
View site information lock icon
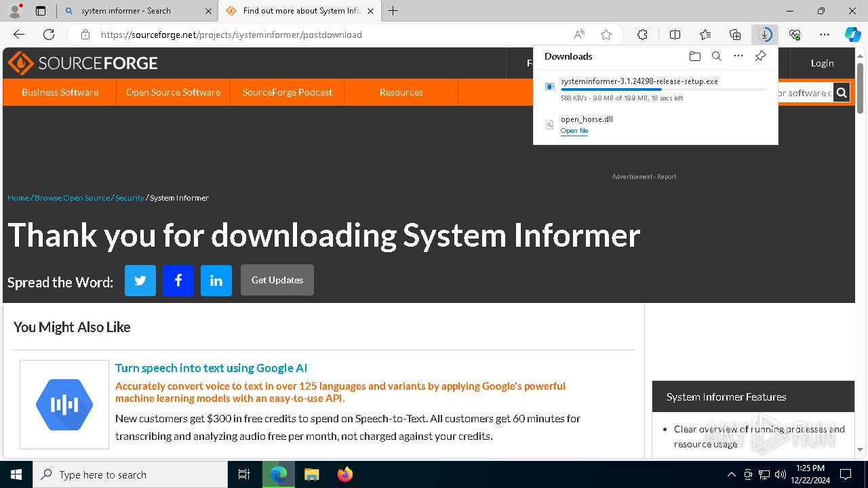pos(85,35)
